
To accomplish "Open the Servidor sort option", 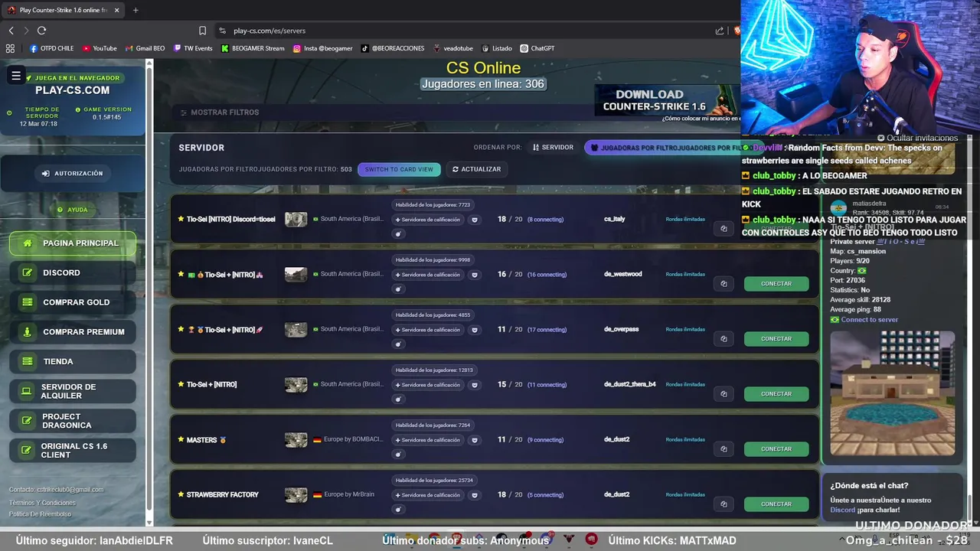I will point(553,147).
